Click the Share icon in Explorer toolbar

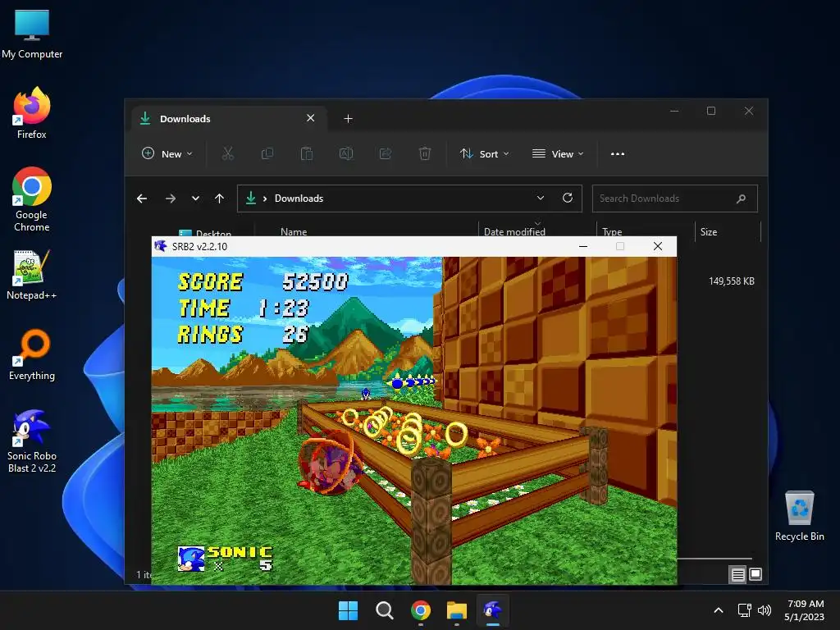coord(386,153)
